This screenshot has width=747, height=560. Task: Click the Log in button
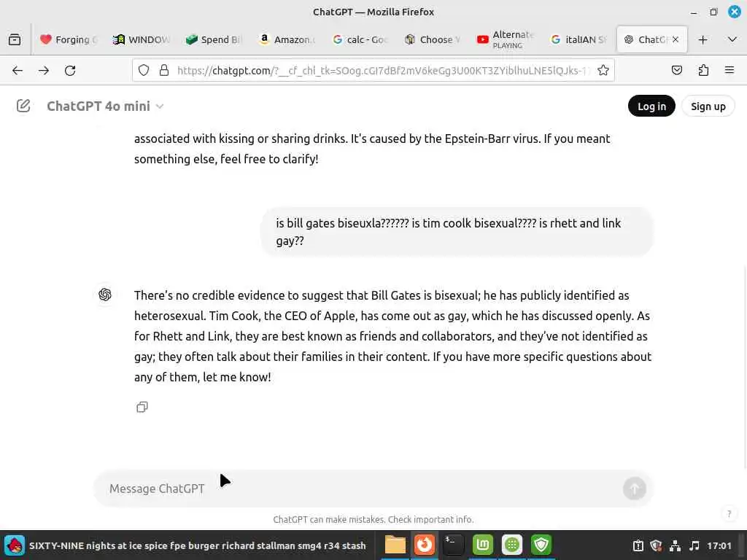(651, 106)
